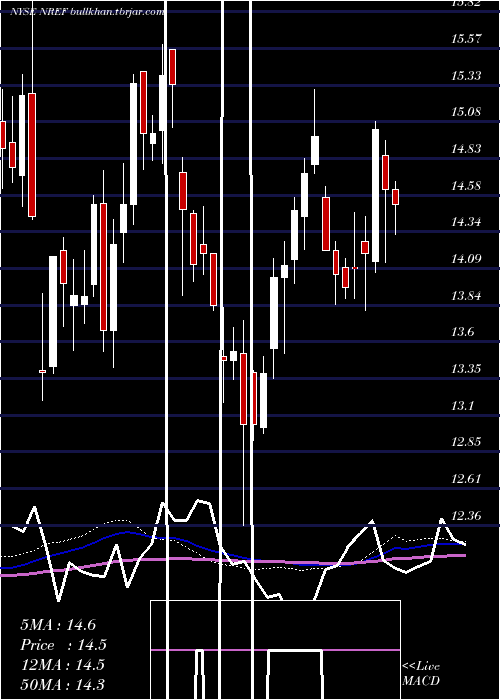Click the red candle topping near 15.57
Image resolution: width=500 pixels, height=700 pixels.
[172, 67]
